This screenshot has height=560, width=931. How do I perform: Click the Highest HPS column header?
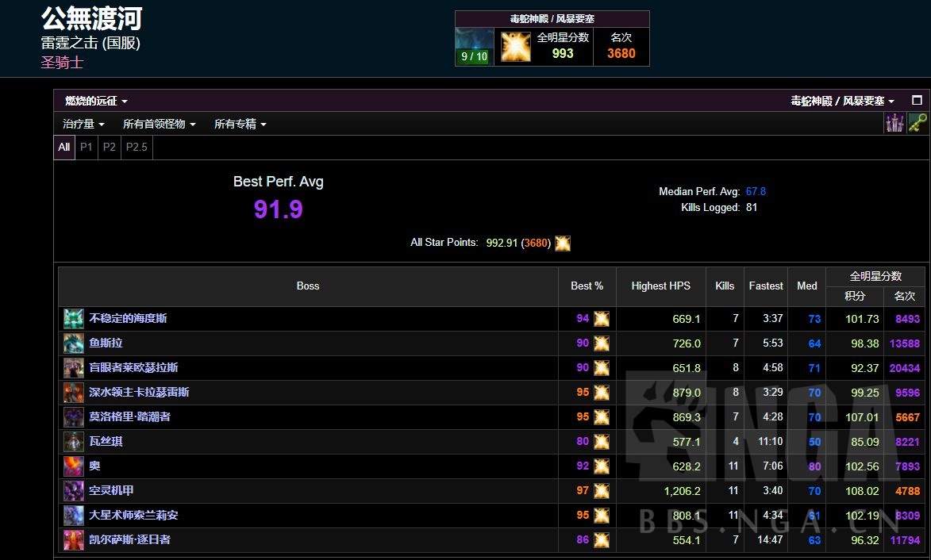[661, 286]
